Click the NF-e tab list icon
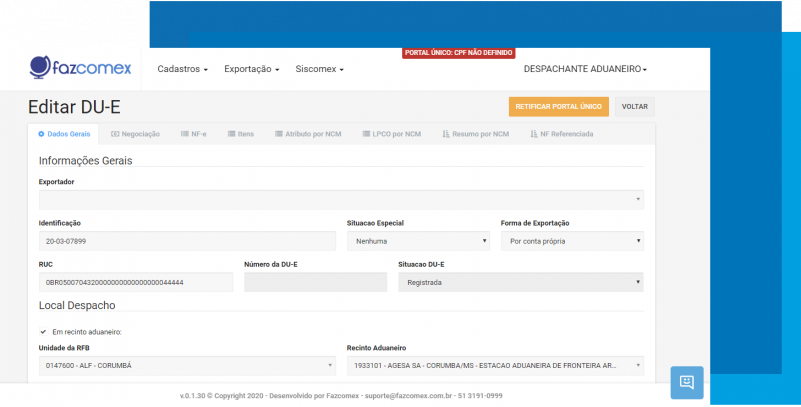Image resolution: width=801 pixels, height=407 pixels. [184, 133]
